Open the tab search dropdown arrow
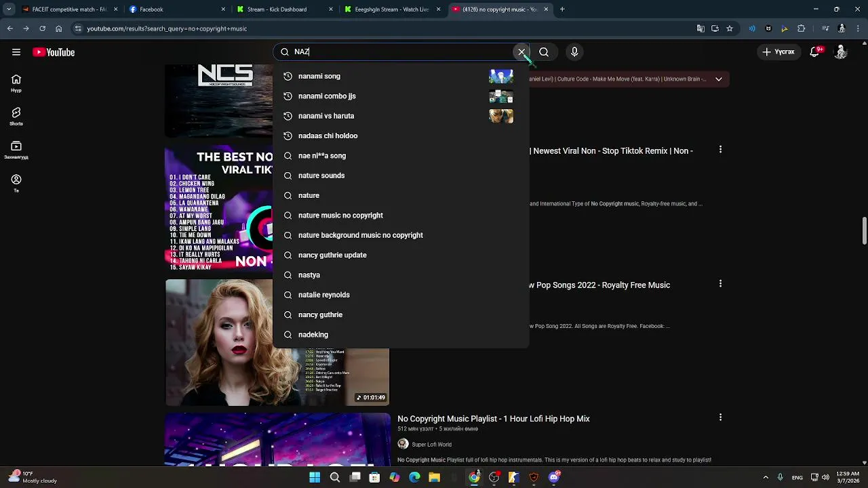This screenshot has width=868, height=488. (x=9, y=9)
